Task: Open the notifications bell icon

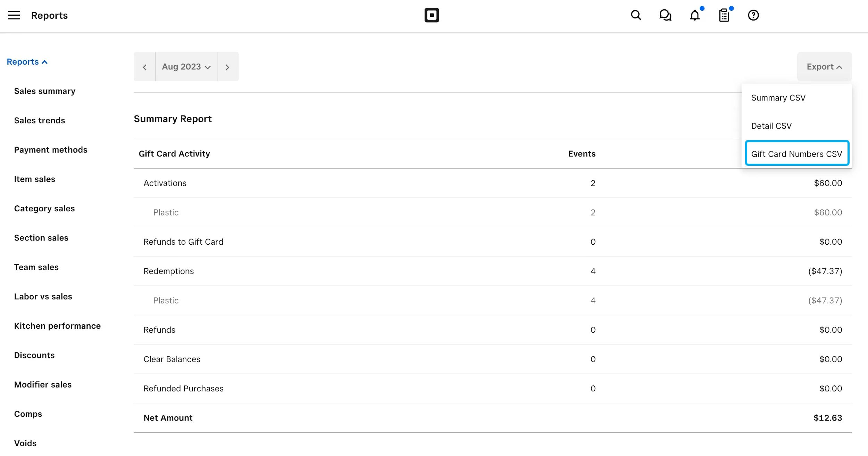Action: pyautogui.click(x=695, y=15)
